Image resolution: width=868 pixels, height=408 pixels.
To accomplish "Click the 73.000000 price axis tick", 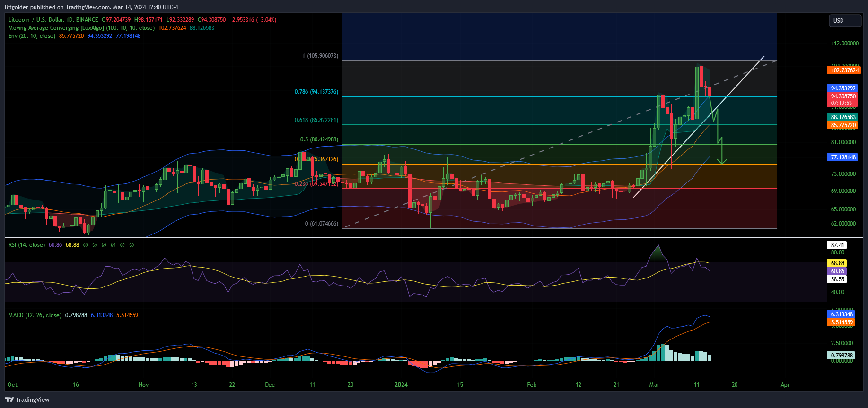I will 843,174.
